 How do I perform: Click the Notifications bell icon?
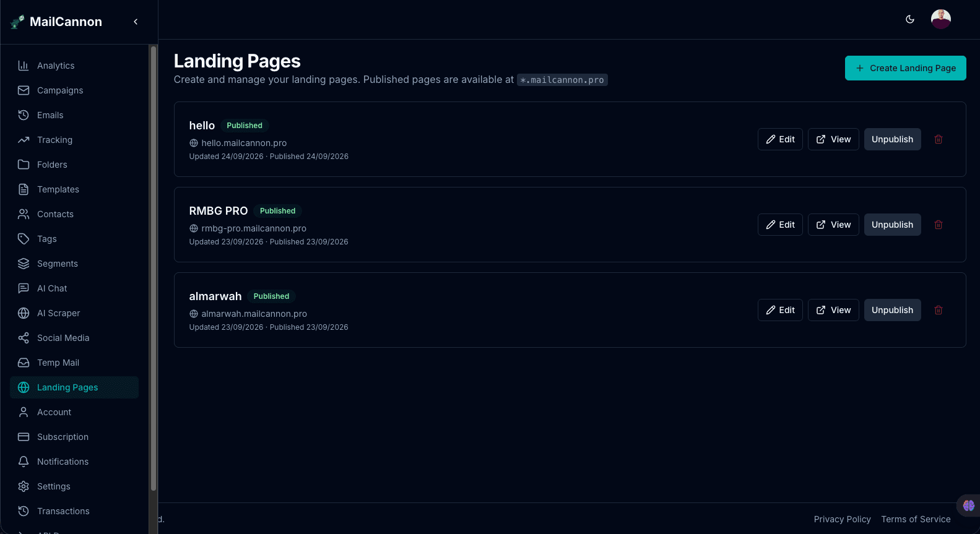24,462
